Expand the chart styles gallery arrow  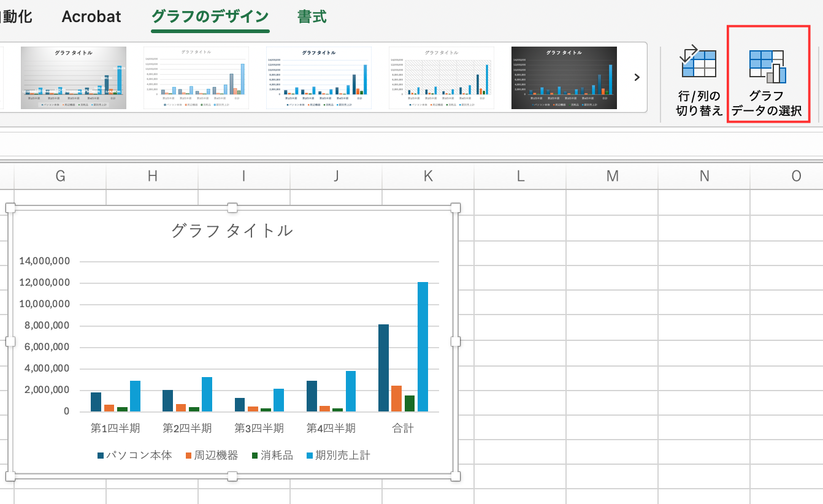coord(637,77)
